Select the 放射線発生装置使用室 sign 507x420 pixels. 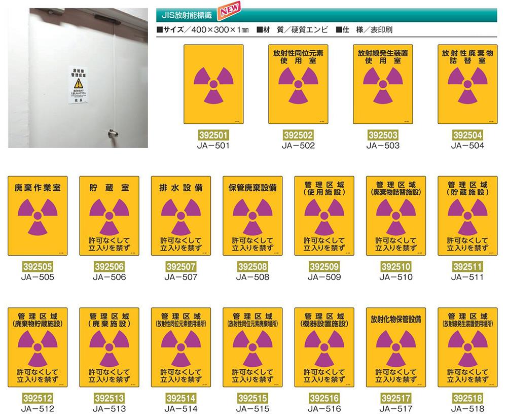pos(383,84)
